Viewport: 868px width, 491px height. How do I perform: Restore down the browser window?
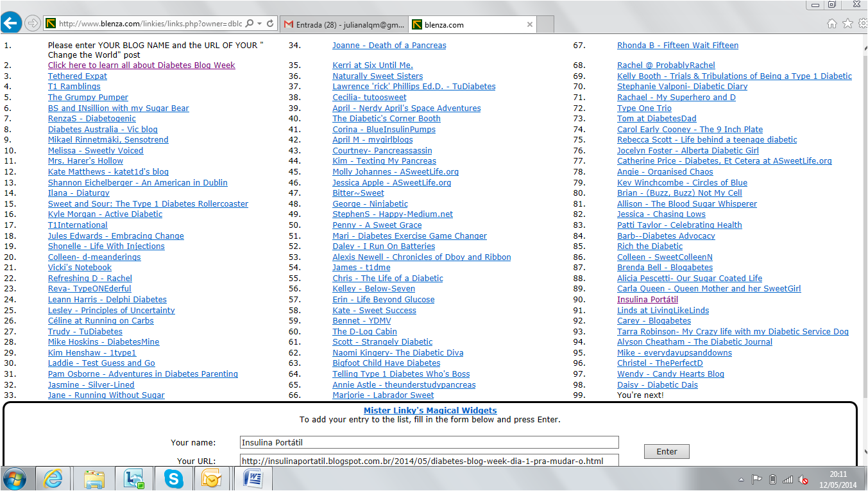pyautogui.click(x=831, y=4)
